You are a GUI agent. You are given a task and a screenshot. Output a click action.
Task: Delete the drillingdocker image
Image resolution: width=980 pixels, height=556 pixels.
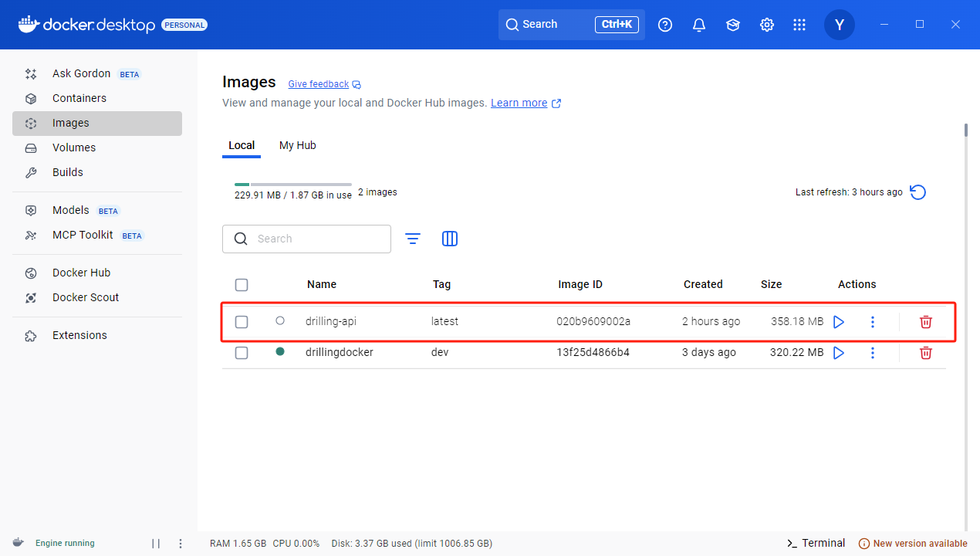[x=926, y=353]
